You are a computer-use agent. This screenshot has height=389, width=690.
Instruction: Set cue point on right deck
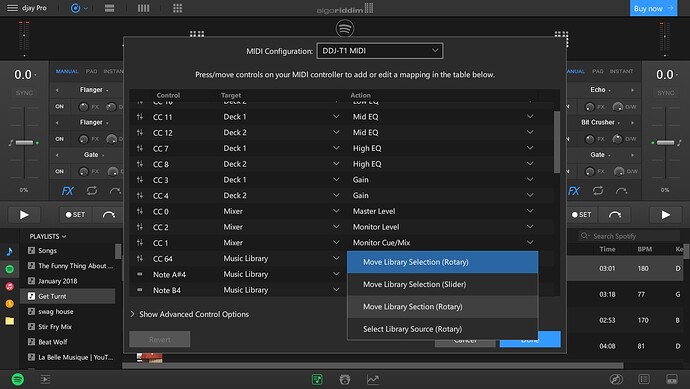coord(581,215)
